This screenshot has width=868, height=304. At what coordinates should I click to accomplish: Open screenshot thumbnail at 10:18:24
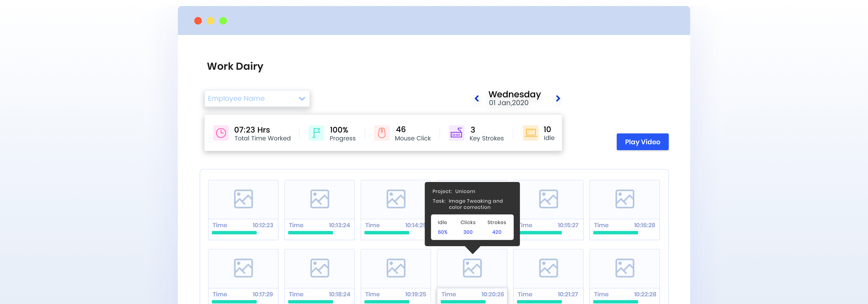point(319,268)
